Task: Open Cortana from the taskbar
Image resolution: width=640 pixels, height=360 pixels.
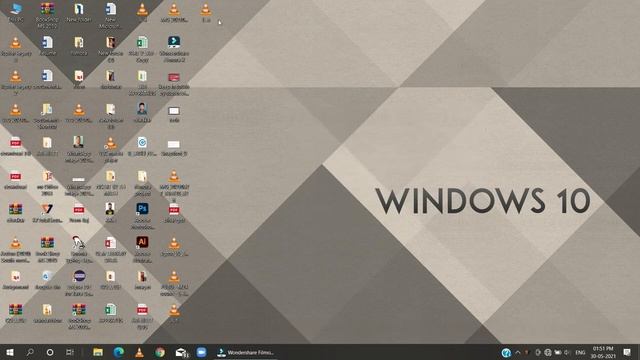Action: pos(50,352)
